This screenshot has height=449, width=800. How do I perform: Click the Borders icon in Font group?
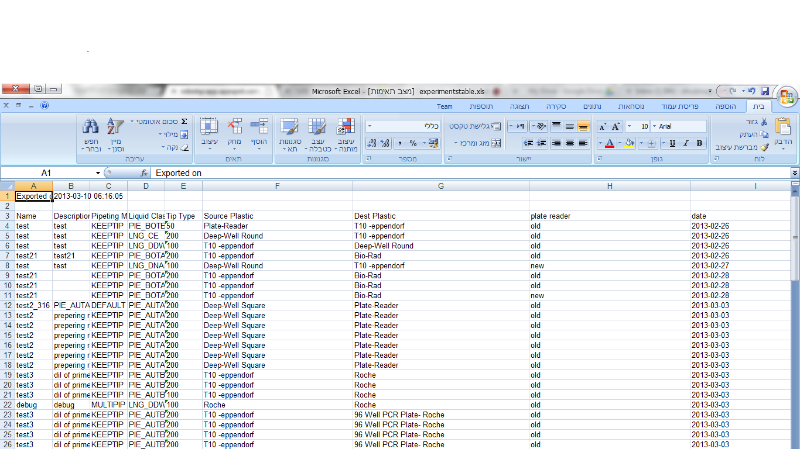point(651,143)
